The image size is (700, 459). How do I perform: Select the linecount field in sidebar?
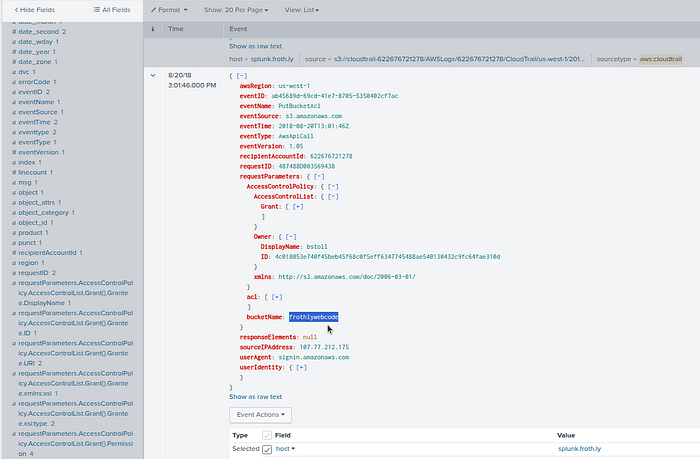point(33,172)
